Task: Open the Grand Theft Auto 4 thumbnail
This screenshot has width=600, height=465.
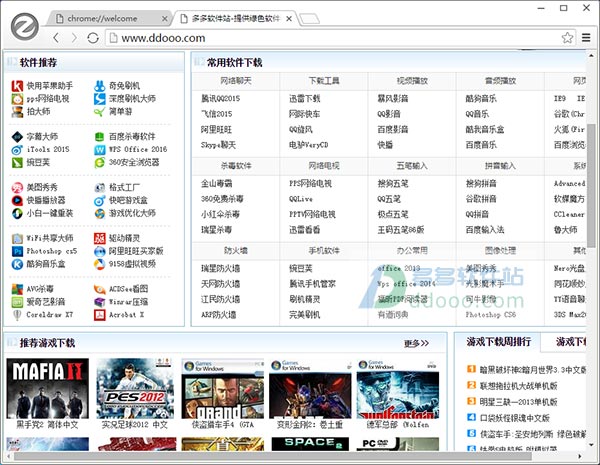Action: pyautogui.click(x=223, y=389)
